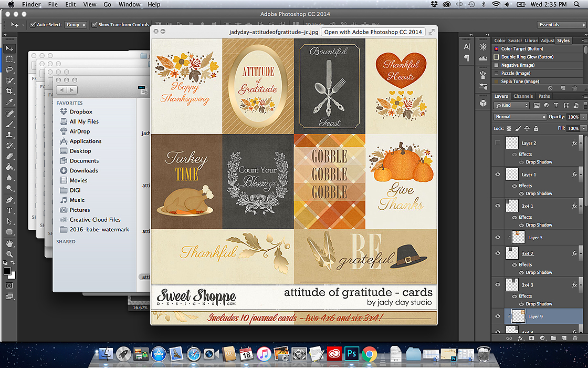Hide Layer 5 with its eye icon

click(x=498, y=237)
